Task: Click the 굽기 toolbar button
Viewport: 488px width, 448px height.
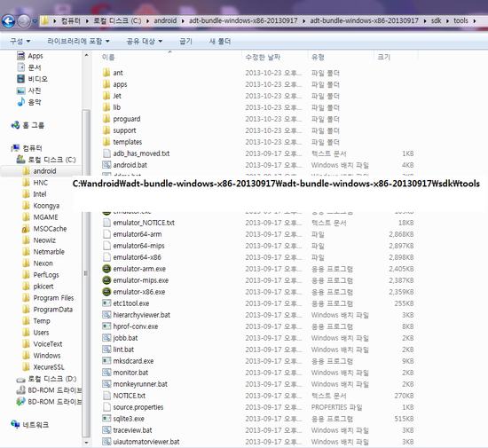Action: (185, 41)
